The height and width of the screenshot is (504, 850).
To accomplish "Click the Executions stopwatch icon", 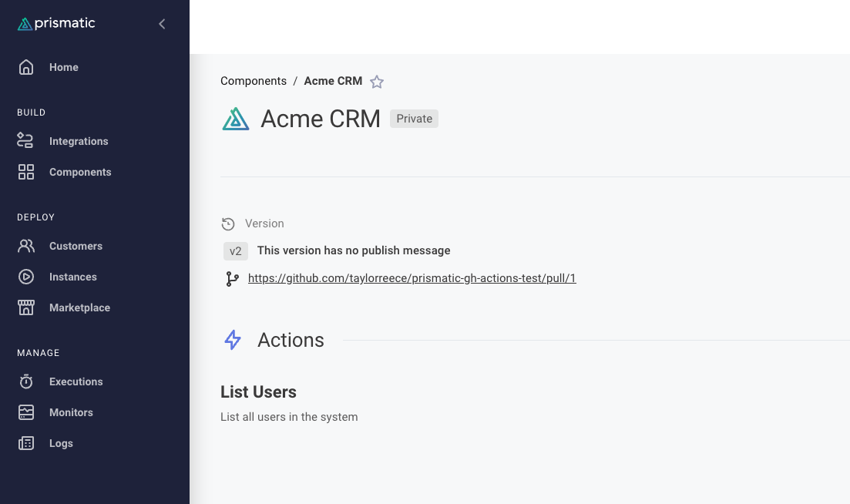I will point(26,381).
